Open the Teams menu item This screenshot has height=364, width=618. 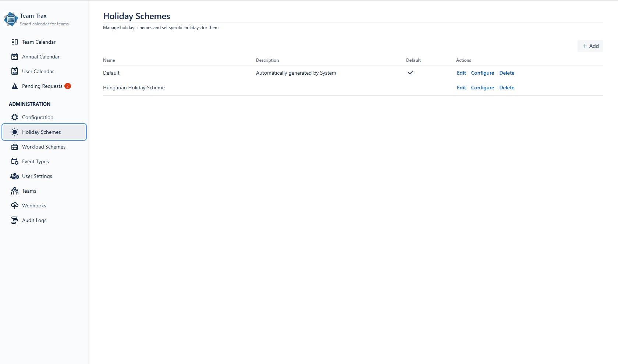[29, 191]
